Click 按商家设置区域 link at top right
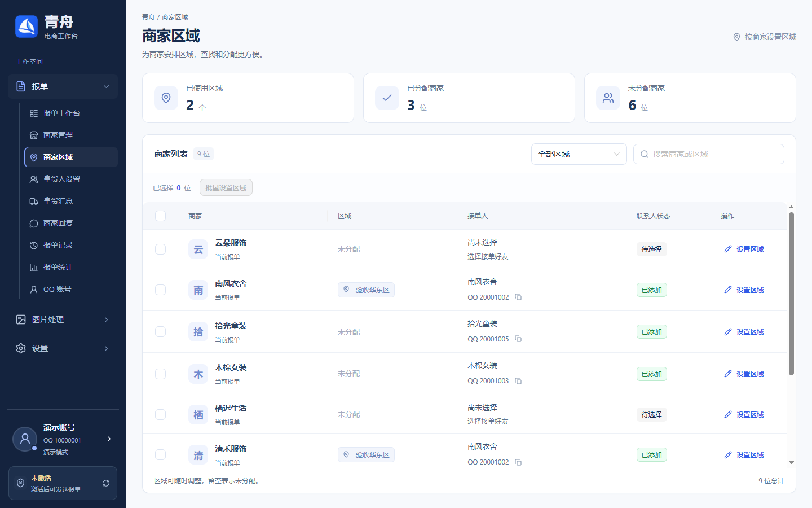The image size is (812, 508). click(765, 37)
